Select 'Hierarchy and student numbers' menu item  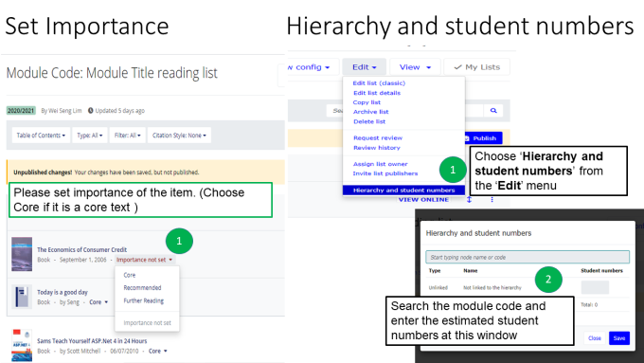(403, 191)
